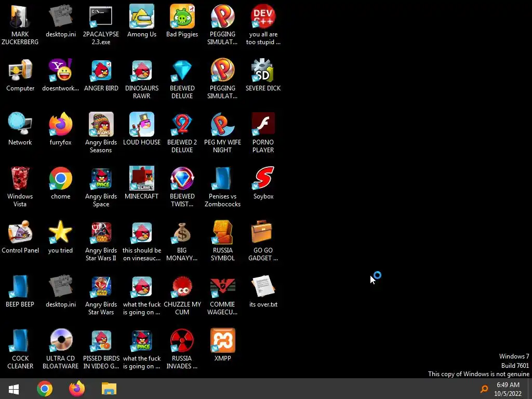Select the Dev-C++ 'you all are too stupid' shortcut

pyautogui.click(x=263, y=16)
